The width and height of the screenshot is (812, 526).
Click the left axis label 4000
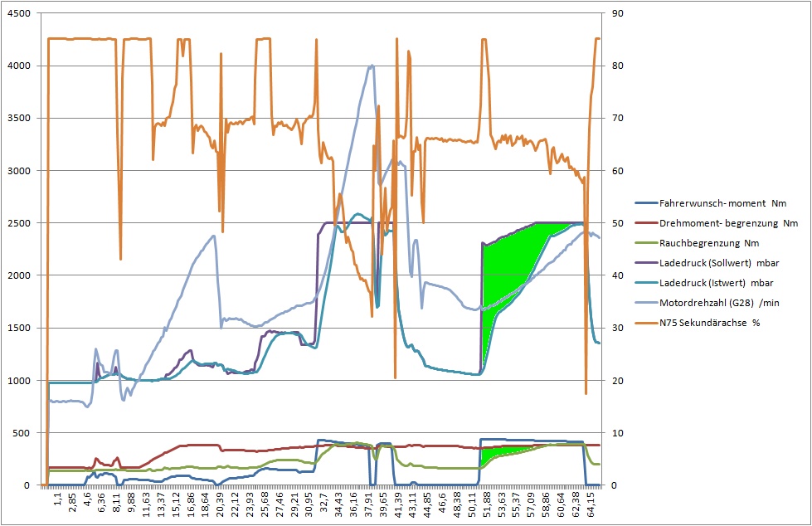tap(18, 66)
